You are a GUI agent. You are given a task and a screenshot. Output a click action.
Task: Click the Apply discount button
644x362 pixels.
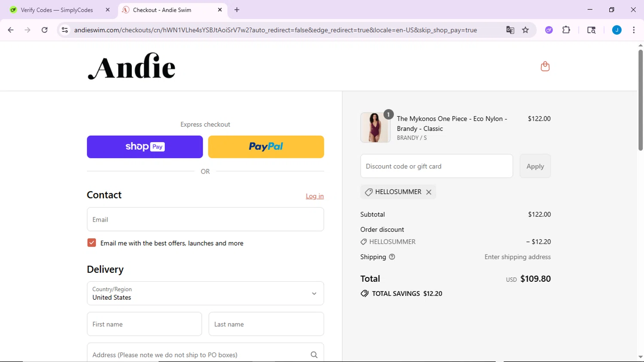click(535, 166)
